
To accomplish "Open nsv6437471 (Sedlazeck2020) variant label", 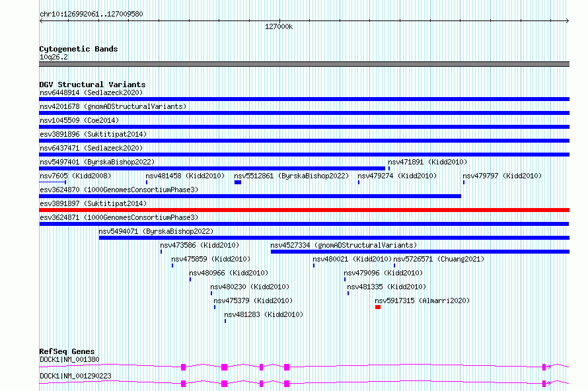I will click(x=91, y=148).
